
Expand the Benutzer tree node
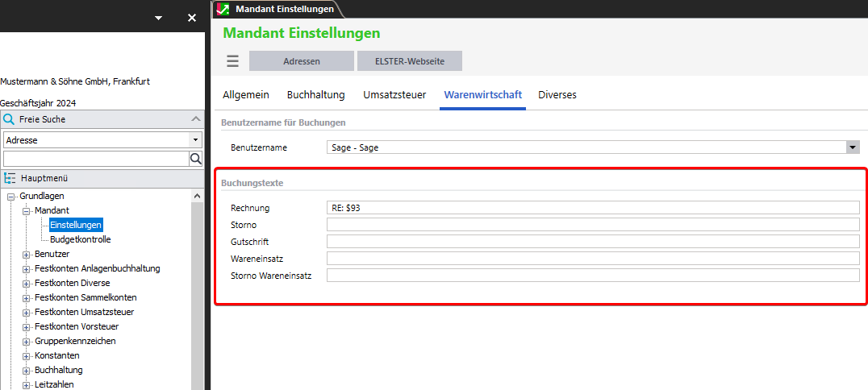(26, 255)
